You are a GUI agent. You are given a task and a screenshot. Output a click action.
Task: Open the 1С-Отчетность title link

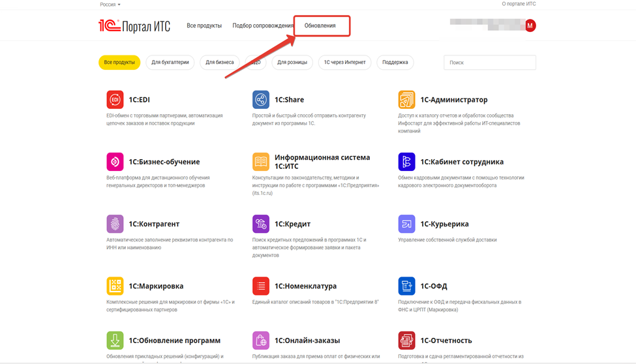pyautogui.click(x=446, y=341)
